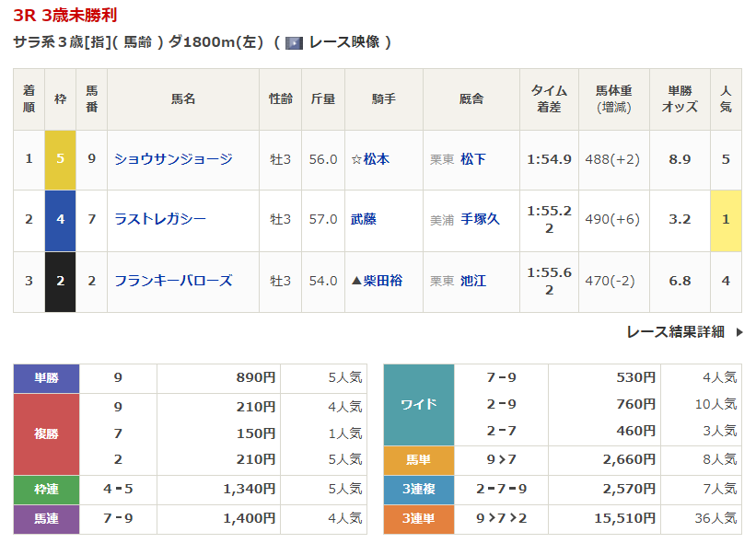Click the blue frame 4 swatch
The width and height of the screenshot is (756, 543).
[60, 220]
